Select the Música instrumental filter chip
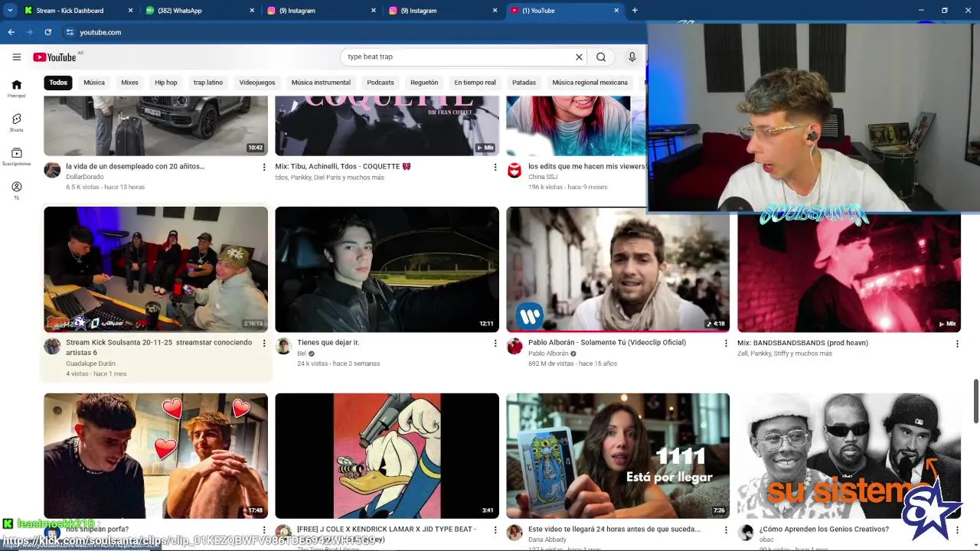The width and height of the screenshot is (980, 551). click(x=321, y=83)
